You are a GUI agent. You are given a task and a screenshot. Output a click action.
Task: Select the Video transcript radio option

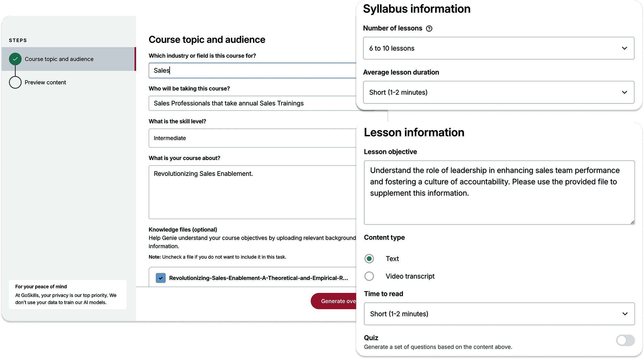(369, 276)
